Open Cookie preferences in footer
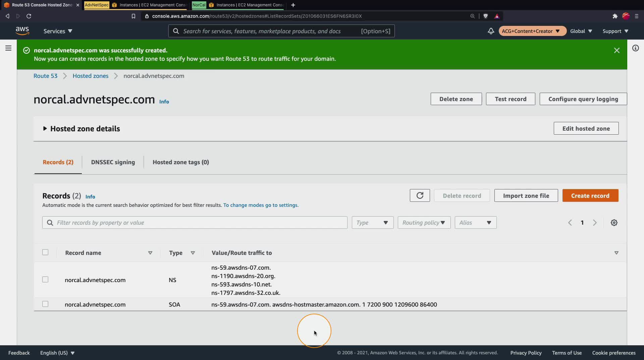Viewport: 644px width, 360px height. click(614, 353)
